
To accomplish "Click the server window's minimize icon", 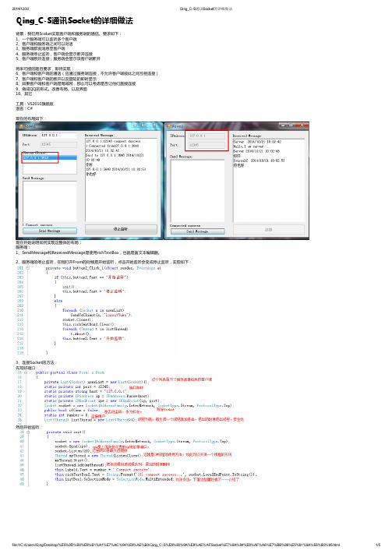I will tap(135, 125).
